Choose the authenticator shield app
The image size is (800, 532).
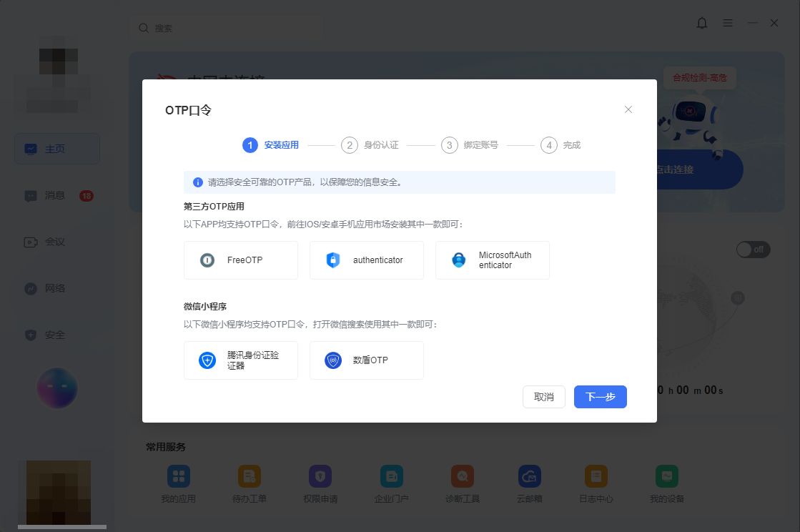coord(366,260)
